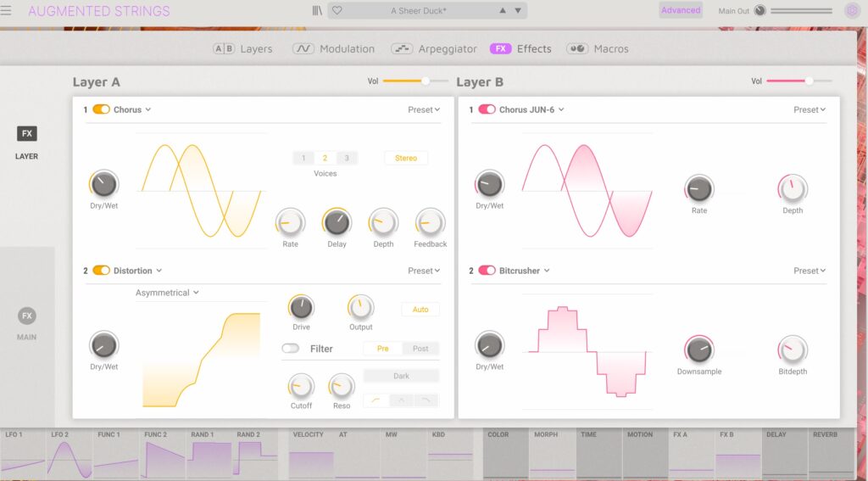Enable the Distortion Filter switch
Image resolution: width=868 pixels, height=481 pixels.
click(x=291, y=349)
